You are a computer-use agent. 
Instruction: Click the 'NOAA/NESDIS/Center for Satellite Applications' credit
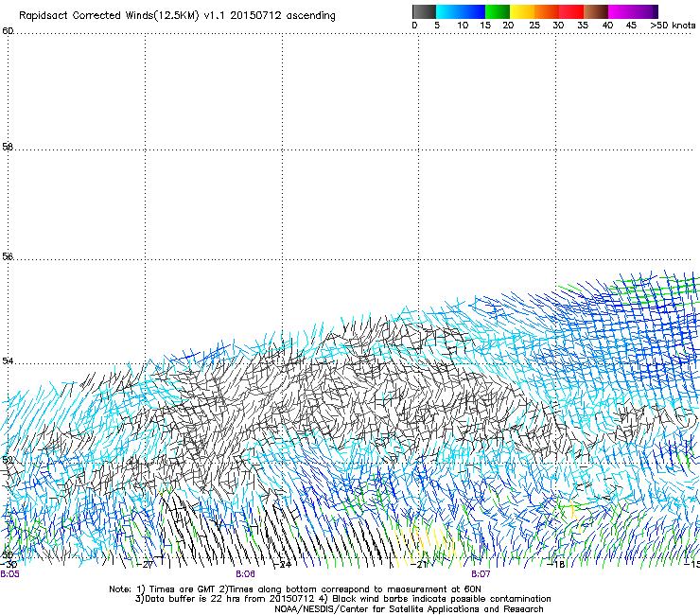tap(409, 609)
